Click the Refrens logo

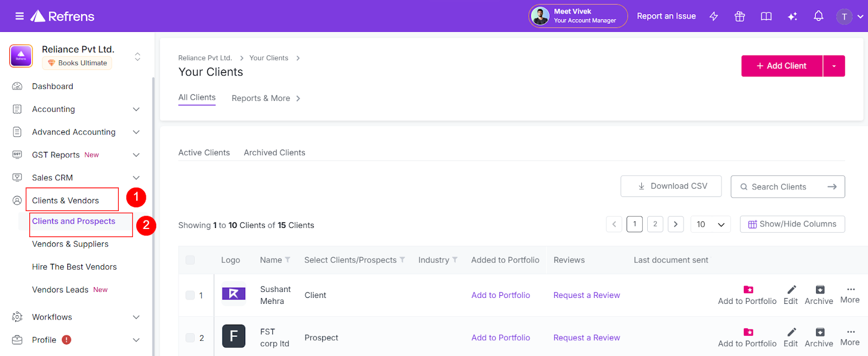pos(62,16)
